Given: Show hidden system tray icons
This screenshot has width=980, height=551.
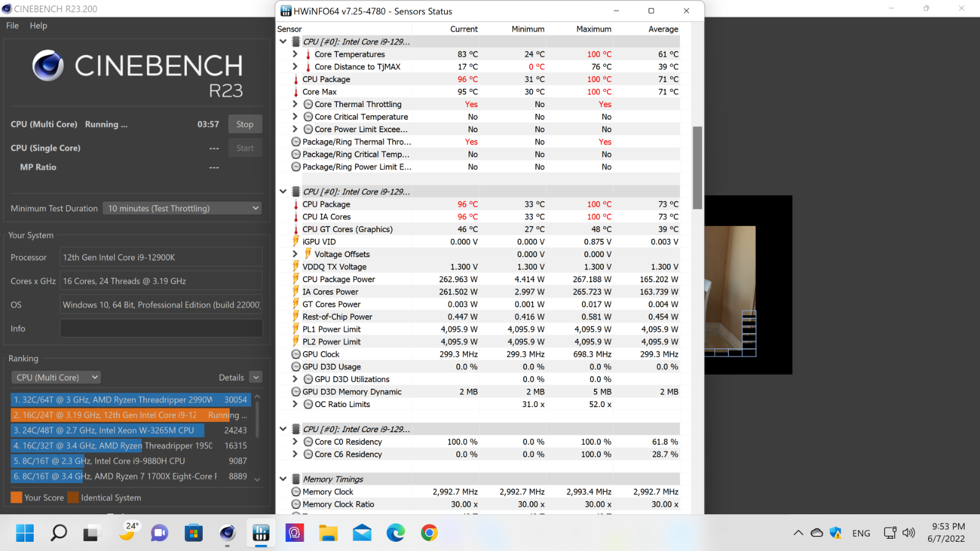Looking at the screenshot, I should tap(798, 533).
